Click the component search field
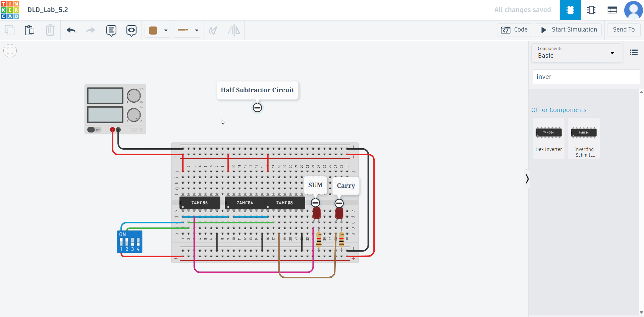The width and height of the screenshot is (644, 317). pos(586,77)
